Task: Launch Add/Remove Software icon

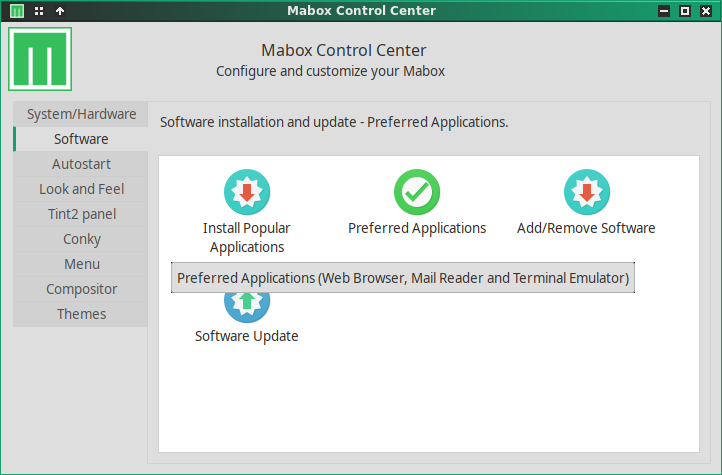Action: [586, 193]
